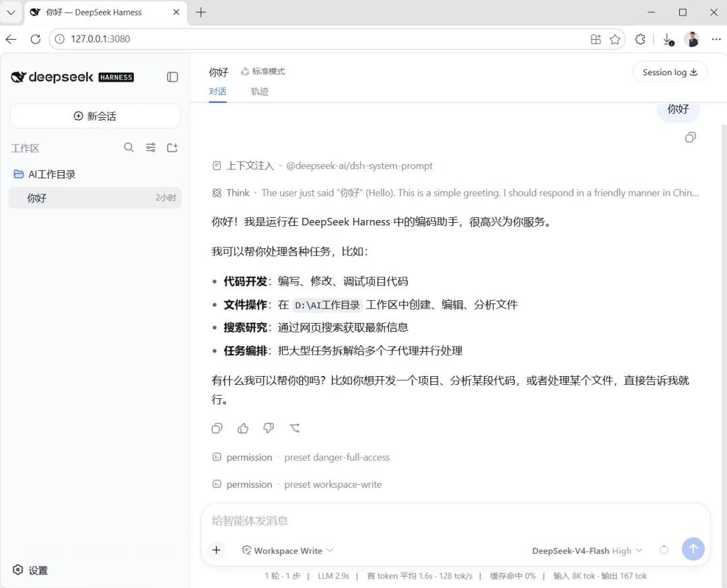Screen dimensions: 727x588
Task: Refresh the browser page
Action: coord(36,39)
